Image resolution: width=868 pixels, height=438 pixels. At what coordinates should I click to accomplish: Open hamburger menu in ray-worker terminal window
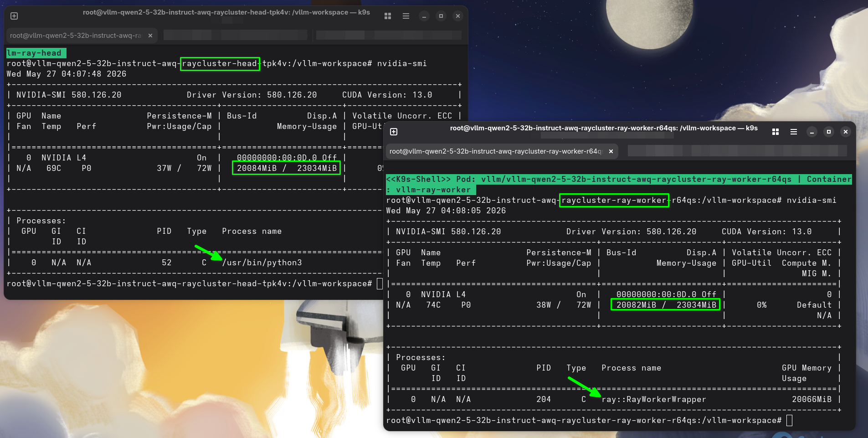point(794,132)
